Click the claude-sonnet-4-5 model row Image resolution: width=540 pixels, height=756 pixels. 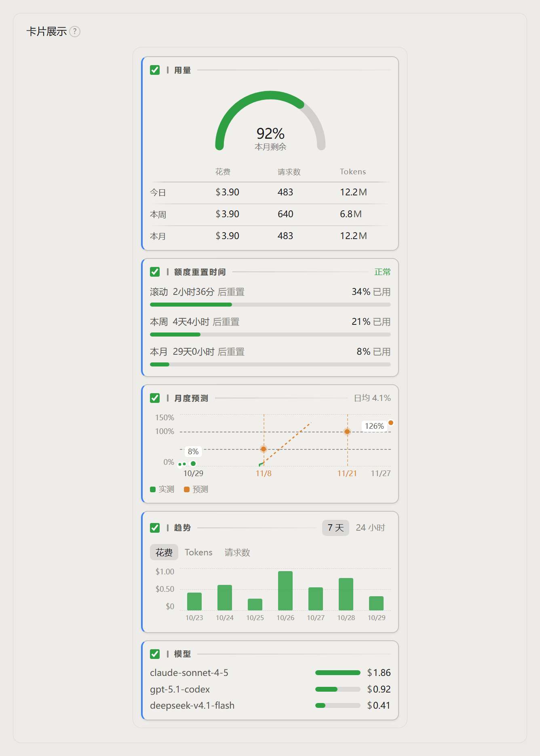(x=270, y=673)
